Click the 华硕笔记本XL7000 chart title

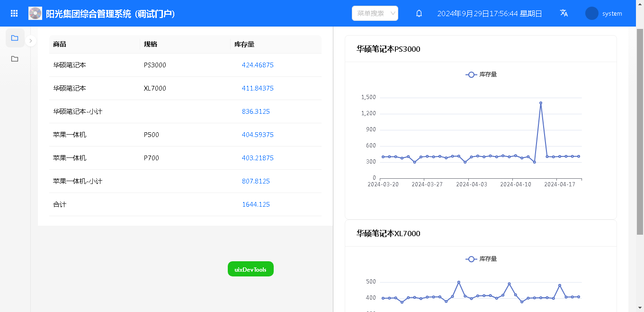coord(388,233)
